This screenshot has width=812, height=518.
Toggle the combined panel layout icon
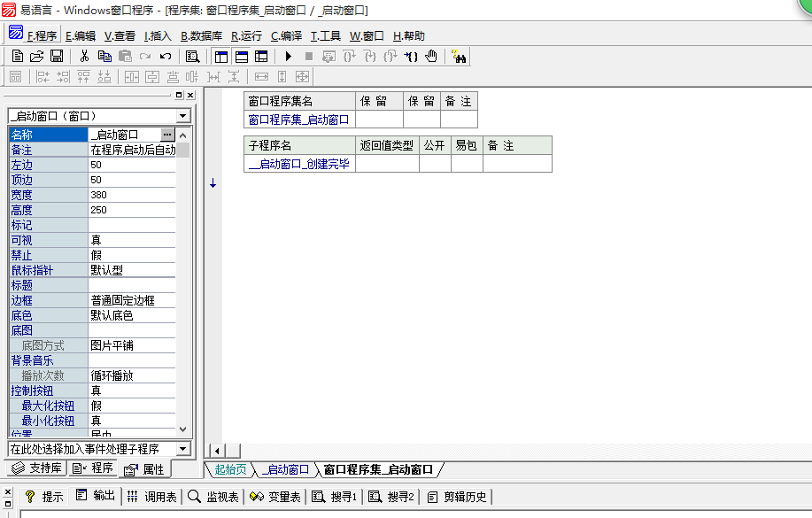point(261,57)
